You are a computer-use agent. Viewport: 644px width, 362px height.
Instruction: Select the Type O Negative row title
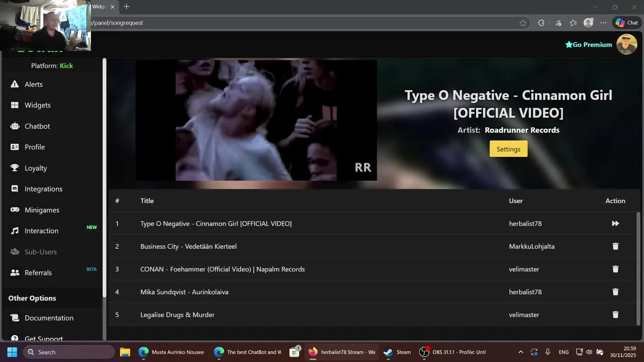(x=216, y=223)
